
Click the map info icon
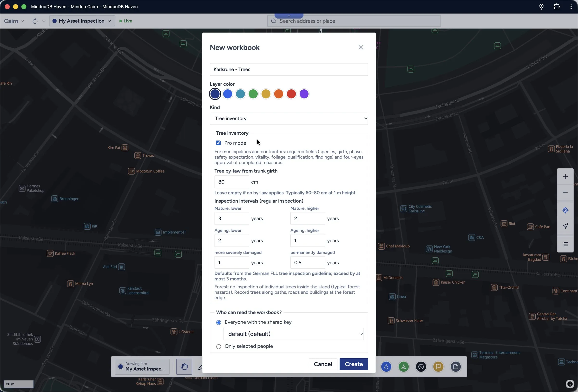570,384
